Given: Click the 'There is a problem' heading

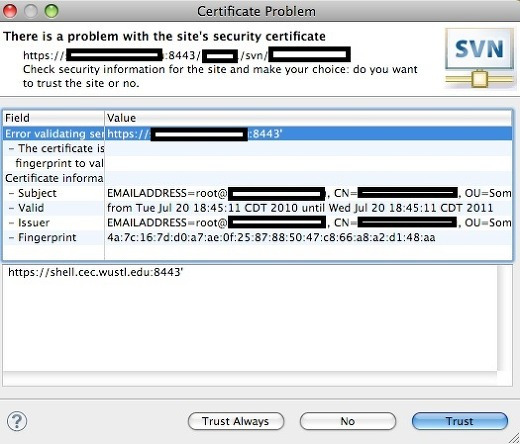Looking at the screenshot, I should (x=165, y=36).
